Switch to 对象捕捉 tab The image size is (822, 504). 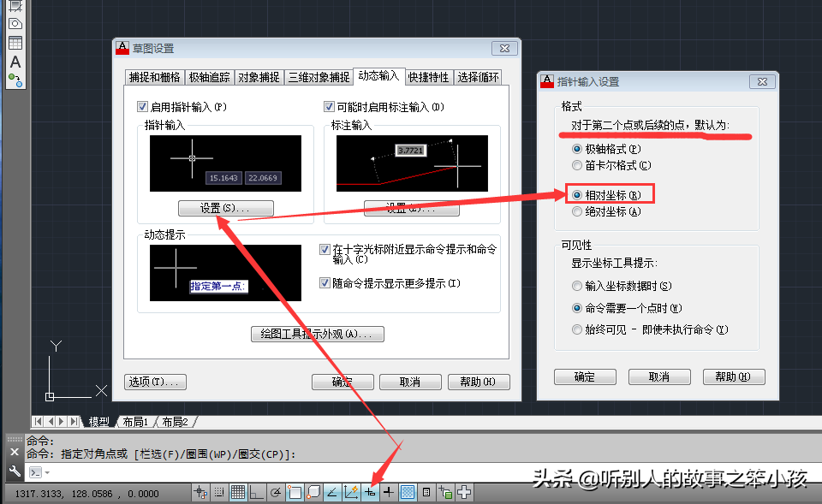point(259,78)
